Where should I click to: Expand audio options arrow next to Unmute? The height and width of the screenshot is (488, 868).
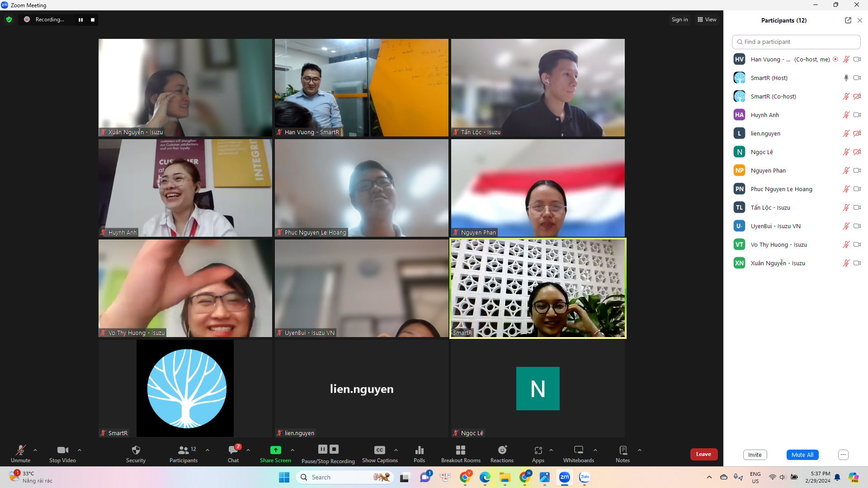[x=35, y=450]
